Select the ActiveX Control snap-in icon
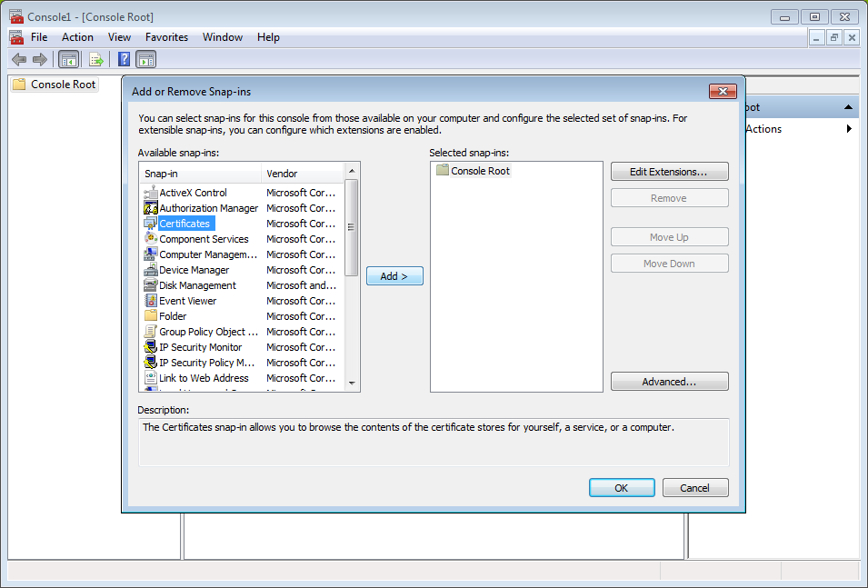The width and height of the screenshot is (868, 588). 151,193
